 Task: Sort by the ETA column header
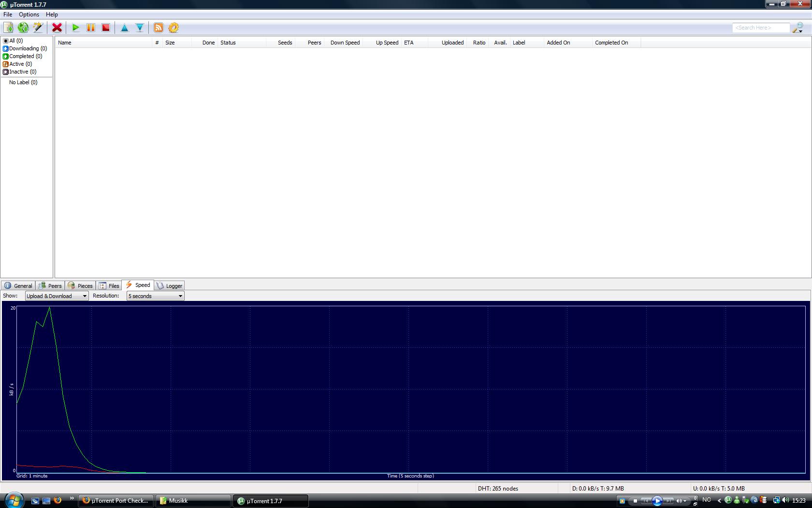[x=415, y=43]
